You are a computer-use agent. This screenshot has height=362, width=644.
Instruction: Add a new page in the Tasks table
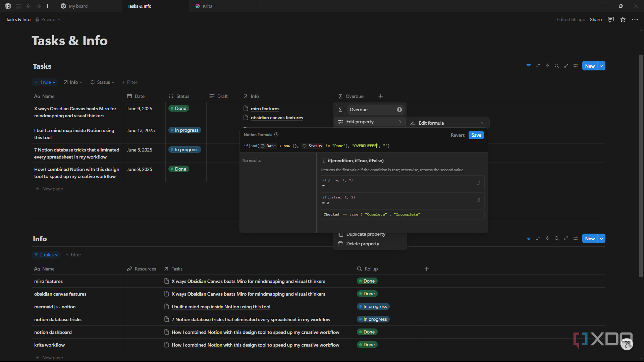[x=49, y=189]
